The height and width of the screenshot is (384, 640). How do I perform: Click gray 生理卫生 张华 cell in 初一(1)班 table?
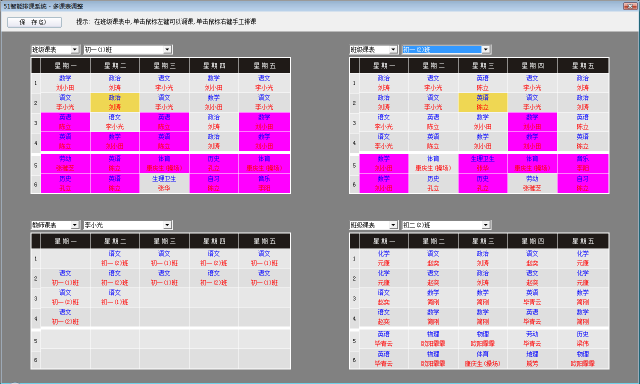164,184
